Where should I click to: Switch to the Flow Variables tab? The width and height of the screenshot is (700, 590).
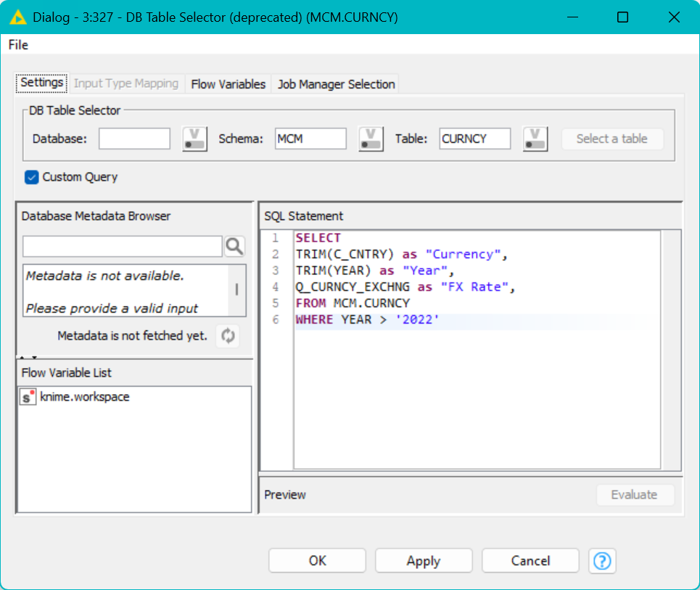click(x=228, y=84)
